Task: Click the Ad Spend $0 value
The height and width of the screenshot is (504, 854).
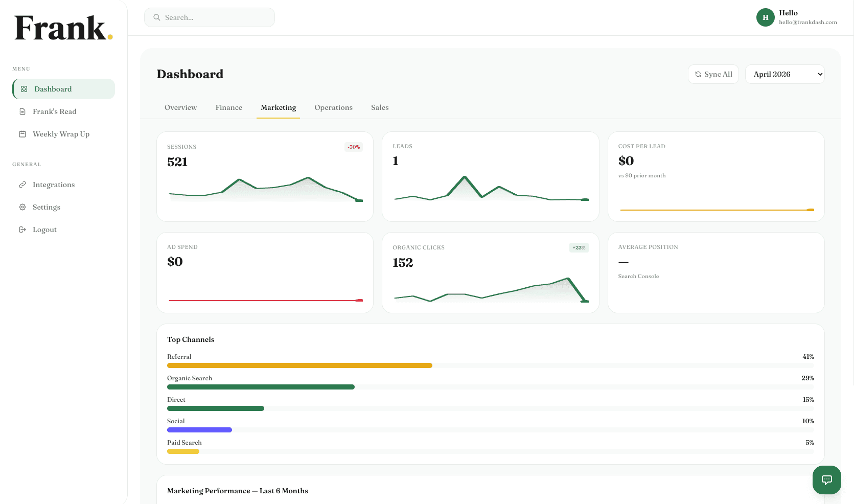Action: point(175,262)
